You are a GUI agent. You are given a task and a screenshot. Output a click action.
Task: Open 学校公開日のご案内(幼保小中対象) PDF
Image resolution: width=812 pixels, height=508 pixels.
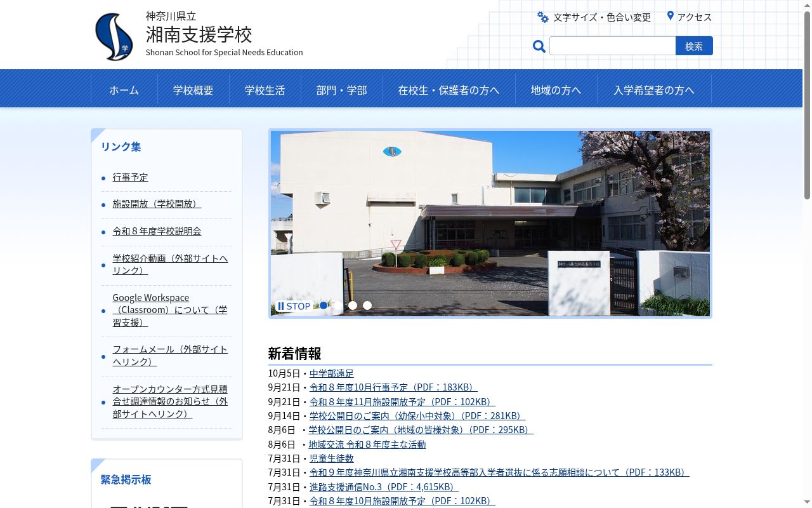pos(417,416)
